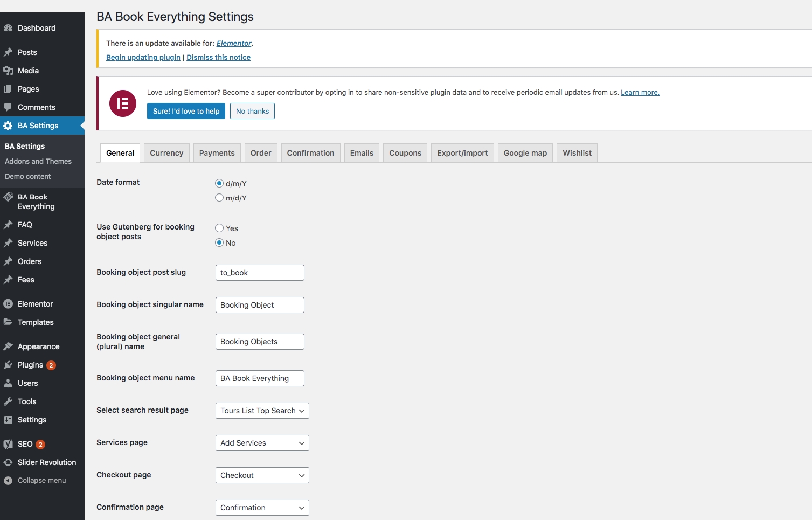This screenshot has height=520, width=812.
Task: Open Users via its person icon
Action: pyautogui.click(x=8, y=383)
